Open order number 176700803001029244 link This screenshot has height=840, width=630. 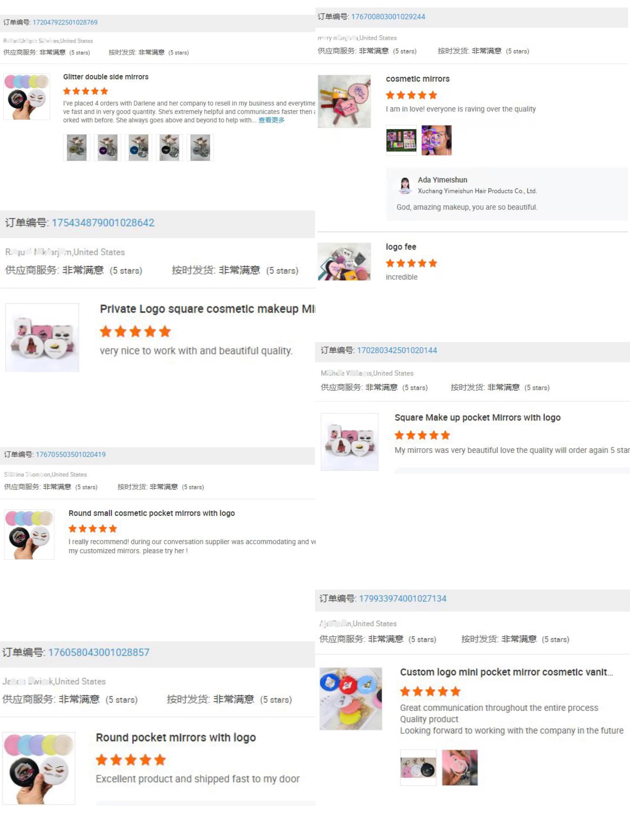(388, 17)
